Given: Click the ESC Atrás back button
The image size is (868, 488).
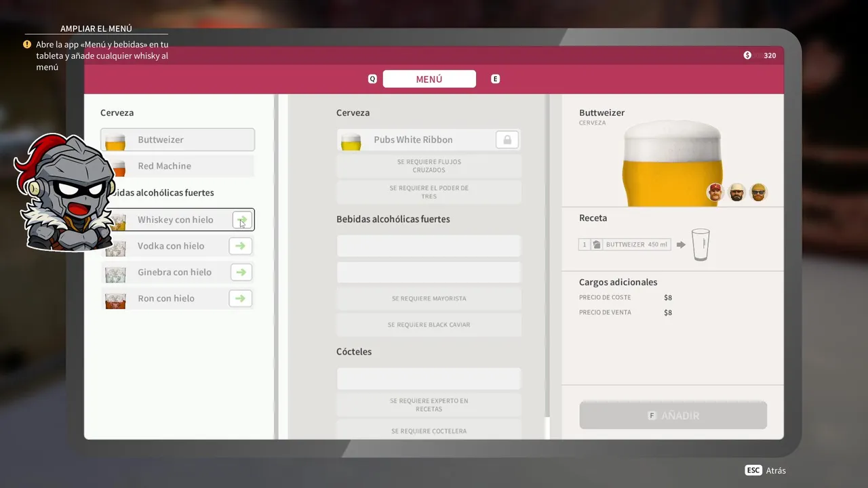Looking at the screenshot, I should click(x=766, y=470).
